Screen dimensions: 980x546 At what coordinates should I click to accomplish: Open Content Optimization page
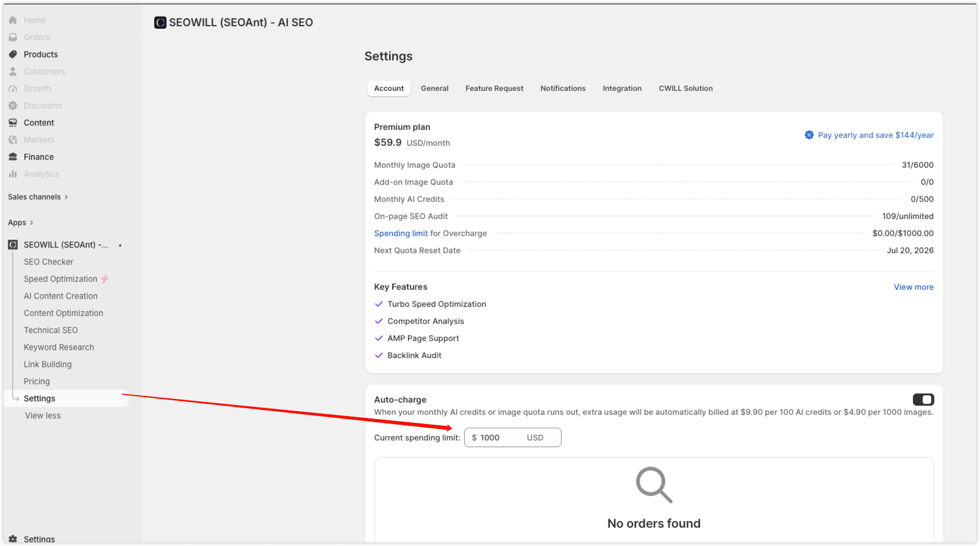point(63,313)
